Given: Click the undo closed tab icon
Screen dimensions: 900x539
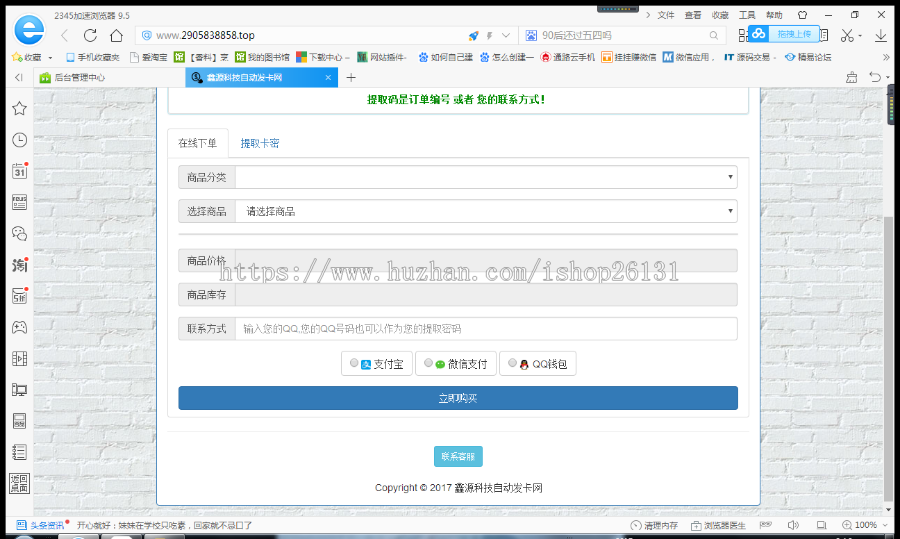Looking at the screenshot, I should 874,77.
